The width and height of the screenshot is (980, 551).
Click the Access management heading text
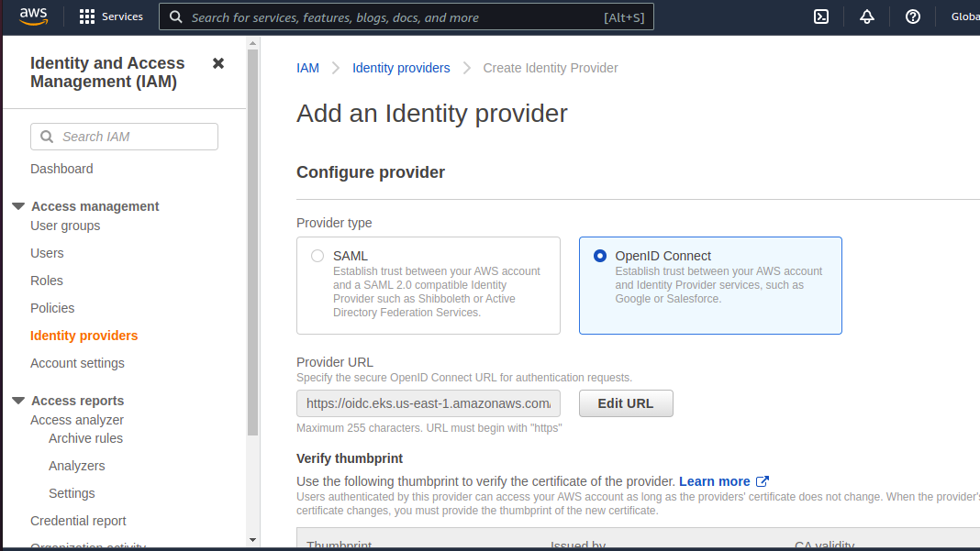[x=95, y=206]
